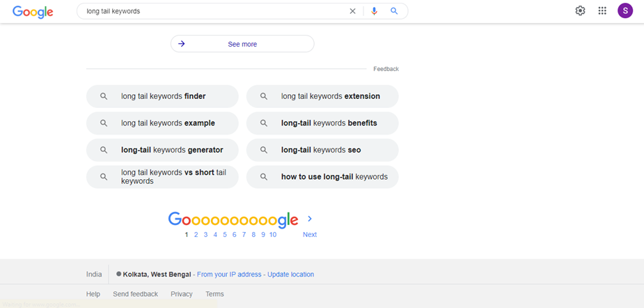Image resolution: width=644 pixels, height=308 pixels.
Task: Click the Next pagination link
Action: pos(310,235)
